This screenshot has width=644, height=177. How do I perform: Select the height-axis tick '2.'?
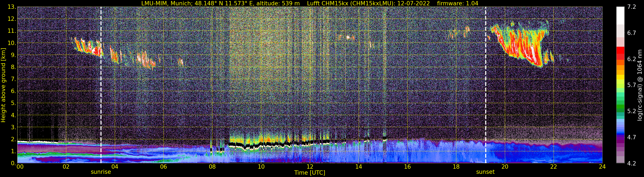[13, 139]
